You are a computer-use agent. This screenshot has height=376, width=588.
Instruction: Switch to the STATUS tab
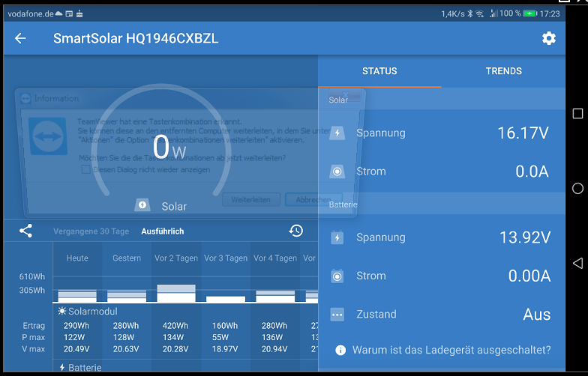pos(379,71)
